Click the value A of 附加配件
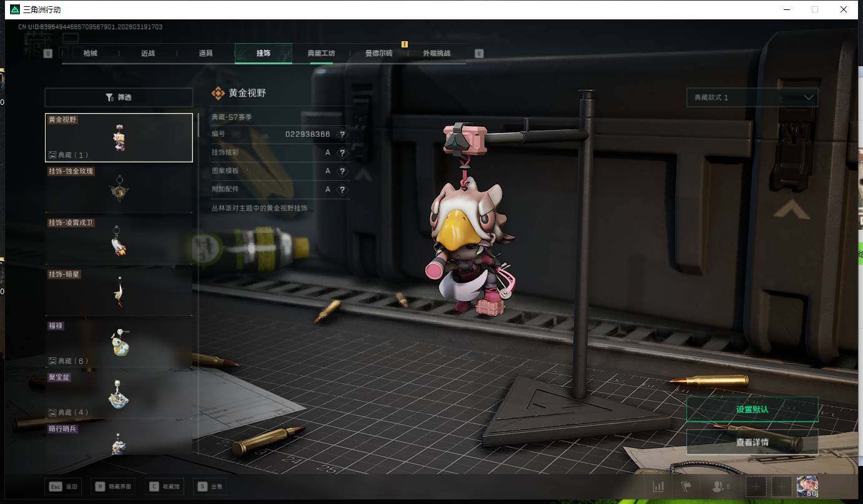The image size is (863, 504). coord(328,189)
